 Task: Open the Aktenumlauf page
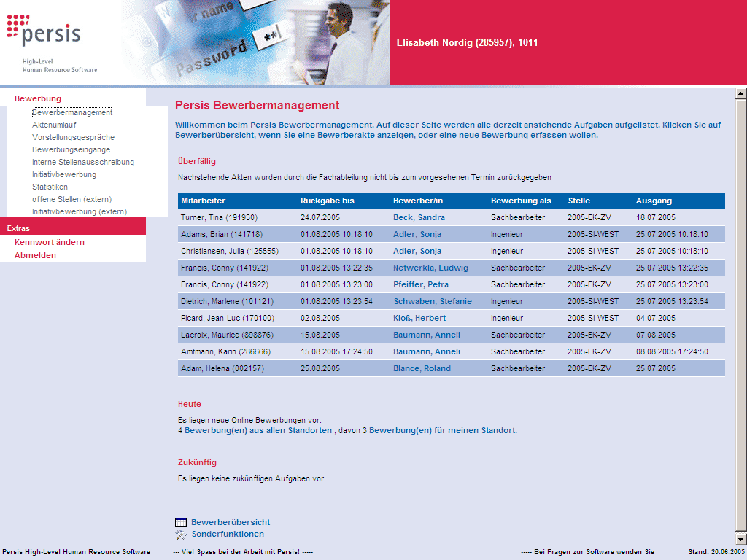55,124
